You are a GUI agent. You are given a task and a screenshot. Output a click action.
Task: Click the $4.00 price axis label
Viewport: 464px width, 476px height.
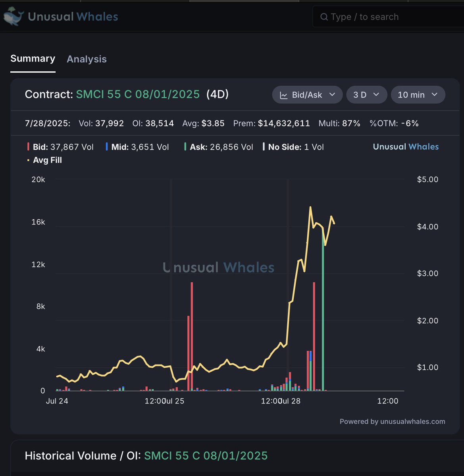click(x=427, y=226)
